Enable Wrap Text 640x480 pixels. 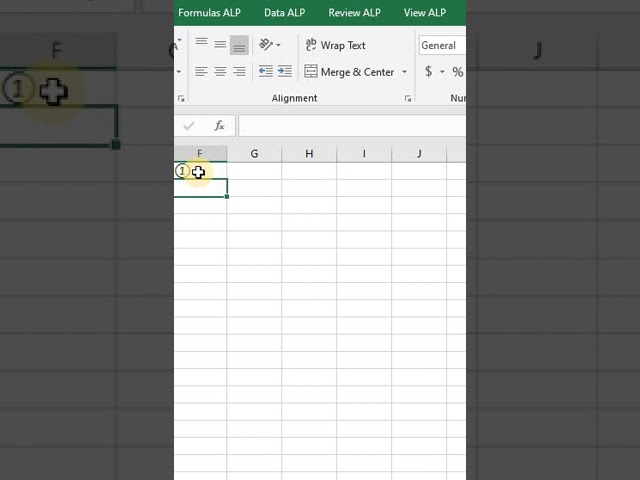pyautogui.click(x=335, y=45)
